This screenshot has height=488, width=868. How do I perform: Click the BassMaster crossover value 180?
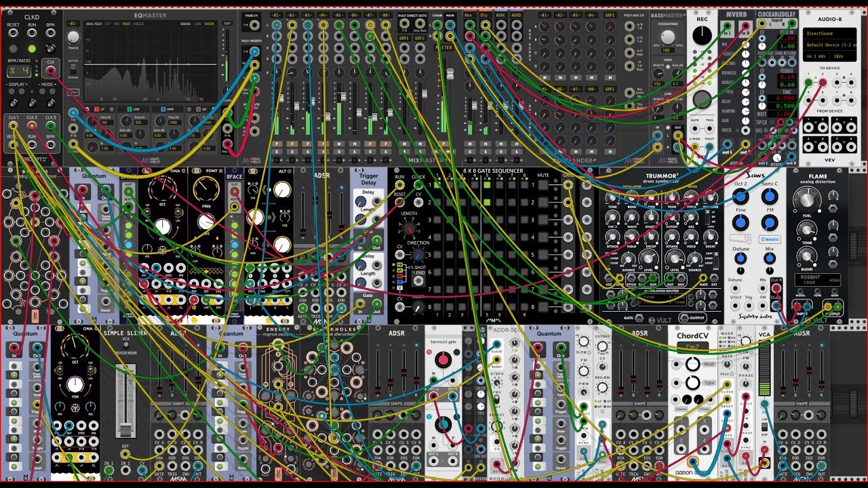coord(667,50)
